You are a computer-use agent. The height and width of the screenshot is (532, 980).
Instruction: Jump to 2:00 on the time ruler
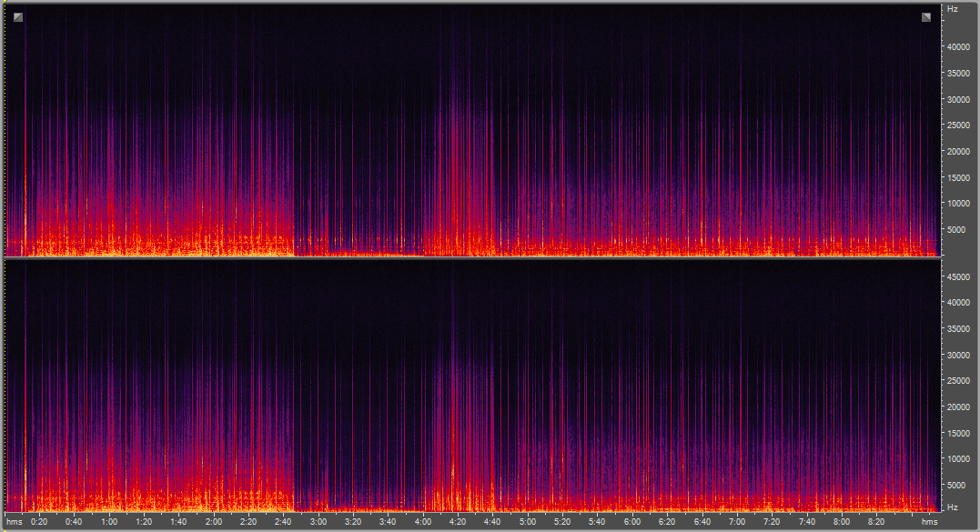(x=214, y=522)
